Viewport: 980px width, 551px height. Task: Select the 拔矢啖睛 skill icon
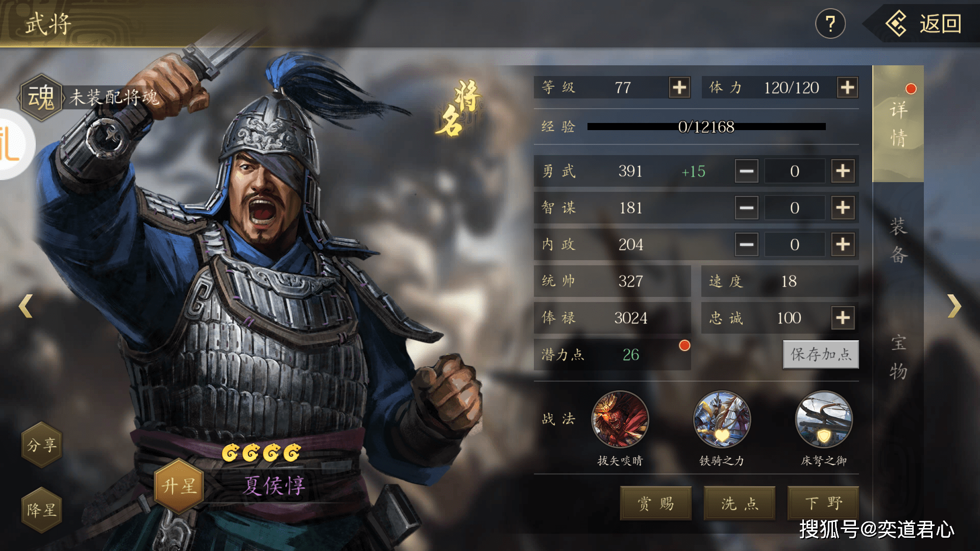click(x=620, y=419)
